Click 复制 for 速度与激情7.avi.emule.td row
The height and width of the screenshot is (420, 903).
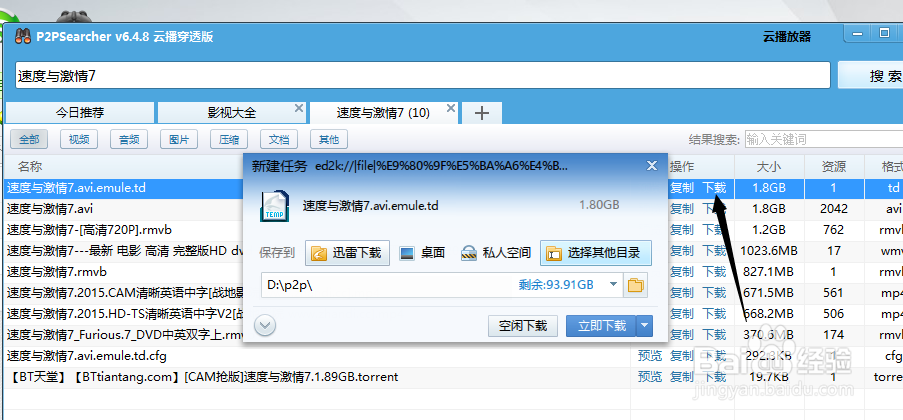point(682,188)
